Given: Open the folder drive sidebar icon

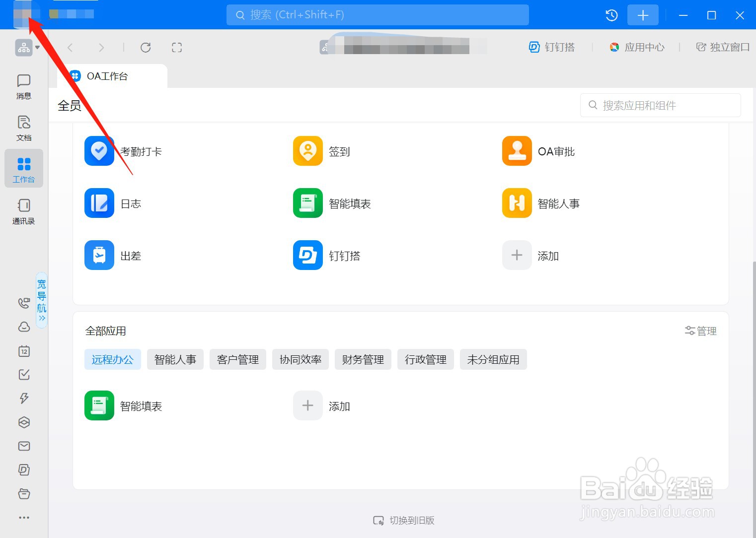Looking at the screenshot, I should [24, 494].
